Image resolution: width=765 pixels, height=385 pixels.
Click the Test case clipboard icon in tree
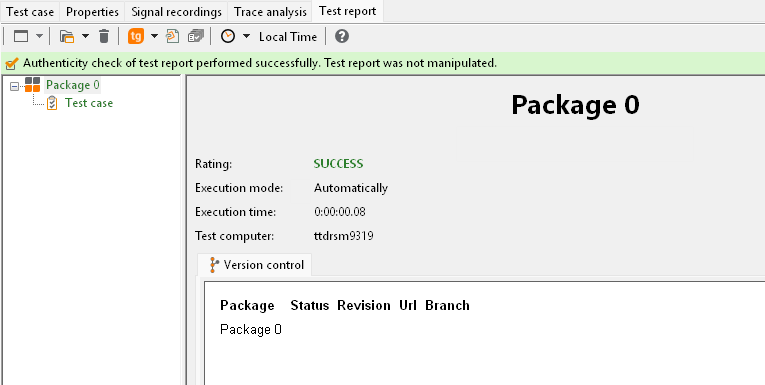(52, 103)
